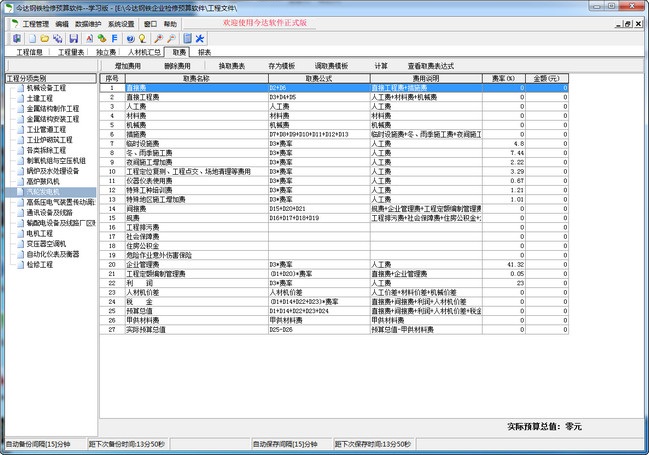Image resolution: width=649 pixels, height=455 pixels.
Task: Switch to the 工程量表 tab
Action: tap(71, 52)
